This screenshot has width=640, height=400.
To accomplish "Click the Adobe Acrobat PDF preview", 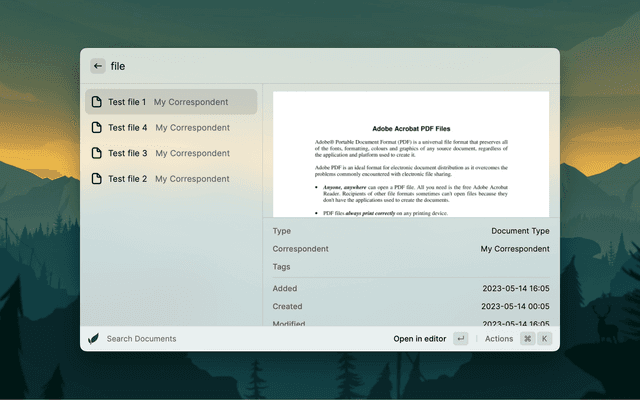I will click(x=411, y=154).
